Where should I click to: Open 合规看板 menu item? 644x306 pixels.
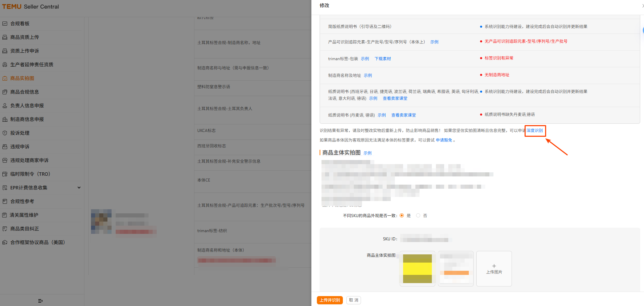(20, 24)
